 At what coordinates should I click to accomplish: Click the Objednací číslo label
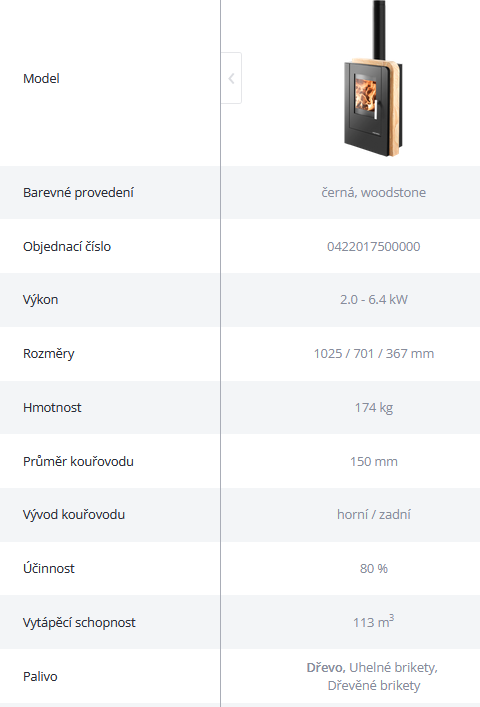tap(67, 247)
